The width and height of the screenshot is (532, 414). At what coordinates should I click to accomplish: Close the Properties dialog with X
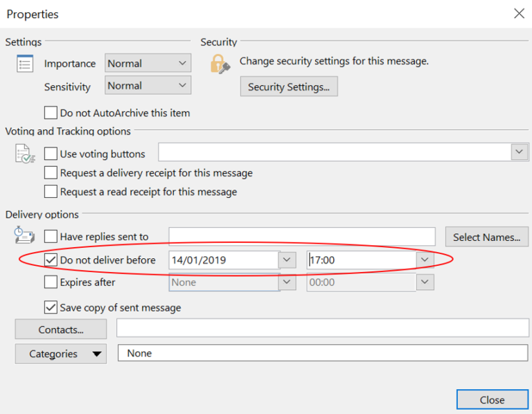point(519,14)
